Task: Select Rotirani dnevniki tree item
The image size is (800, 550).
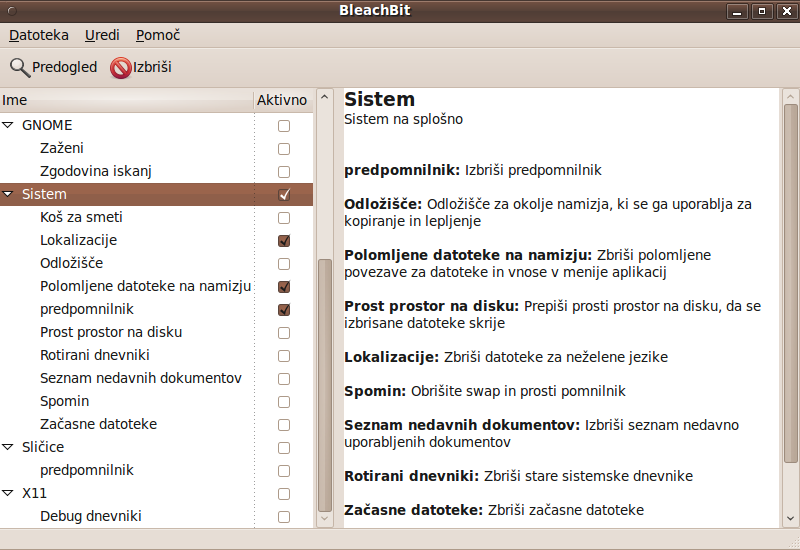Action: tap(95, 355)
